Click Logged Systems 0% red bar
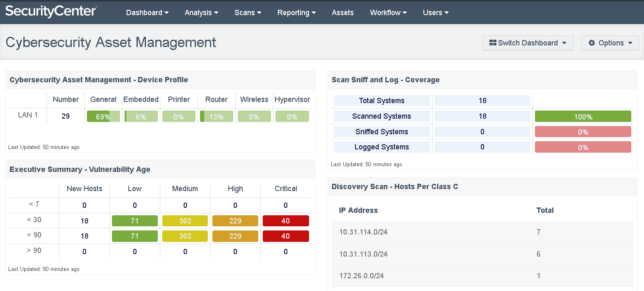 [583, 147]
